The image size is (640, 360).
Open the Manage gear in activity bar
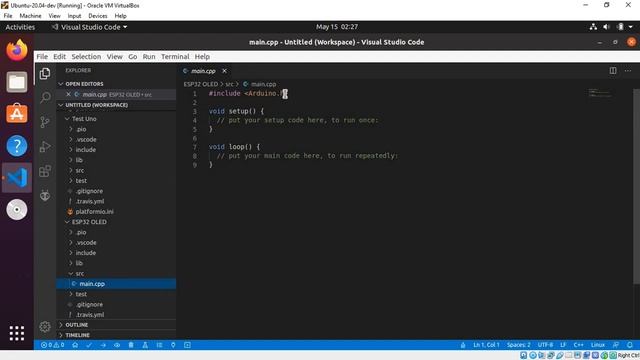coord(45,327)
